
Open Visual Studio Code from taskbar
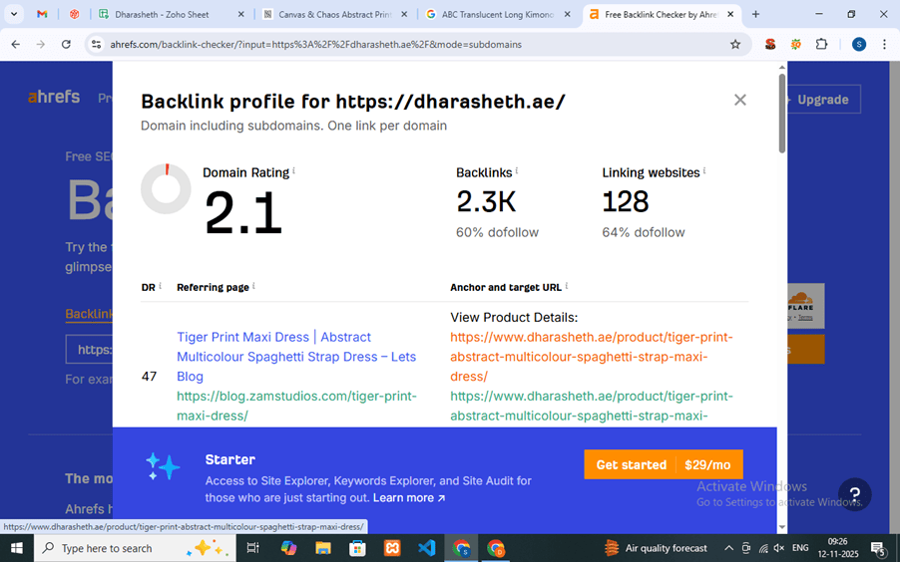coord(426,548)
